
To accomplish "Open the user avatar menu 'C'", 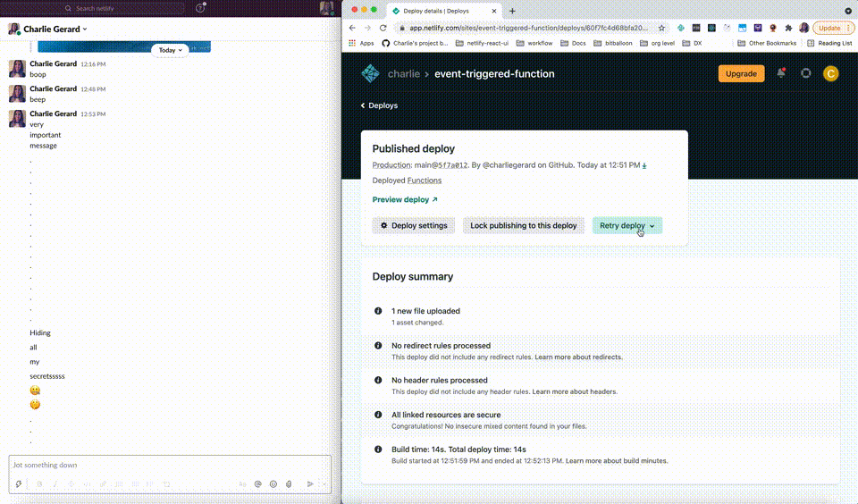I will pos(830,73).
